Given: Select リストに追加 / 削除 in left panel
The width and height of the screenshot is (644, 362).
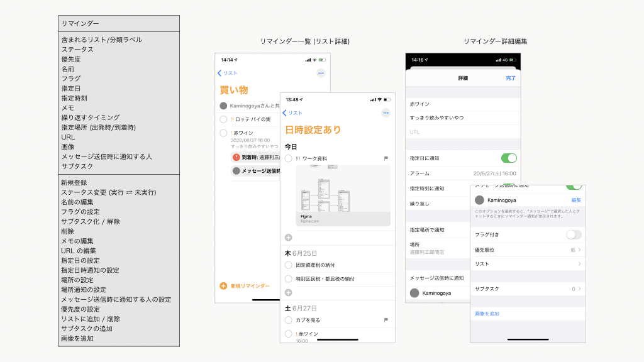Looking at the screenshot, I should pyautogui.click(x=91, y=319).
